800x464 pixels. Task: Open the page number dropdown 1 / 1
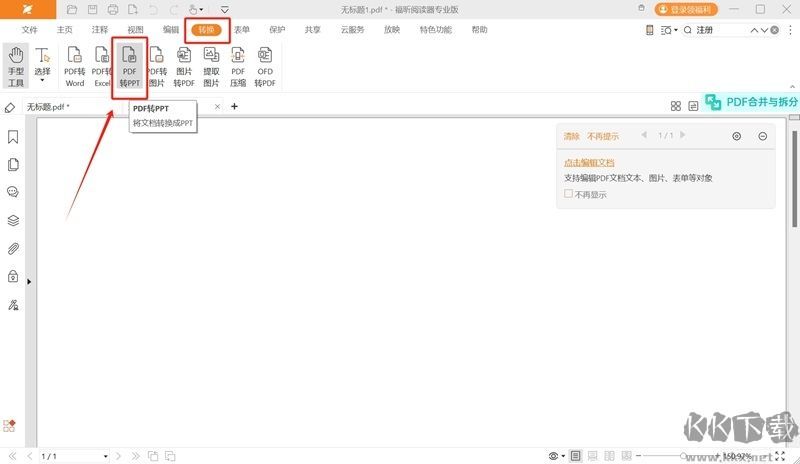106,456
